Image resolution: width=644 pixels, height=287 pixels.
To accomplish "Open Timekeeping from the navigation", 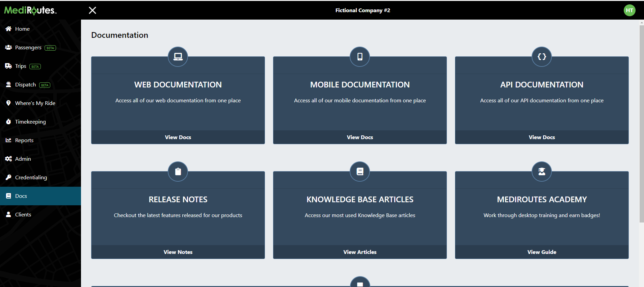I will (30, 122).
